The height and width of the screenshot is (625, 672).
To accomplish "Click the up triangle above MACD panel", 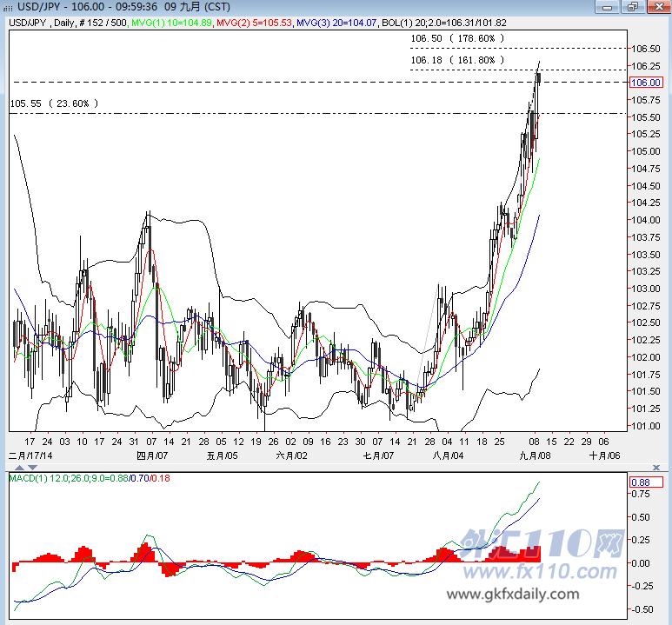I will [20, 468].
